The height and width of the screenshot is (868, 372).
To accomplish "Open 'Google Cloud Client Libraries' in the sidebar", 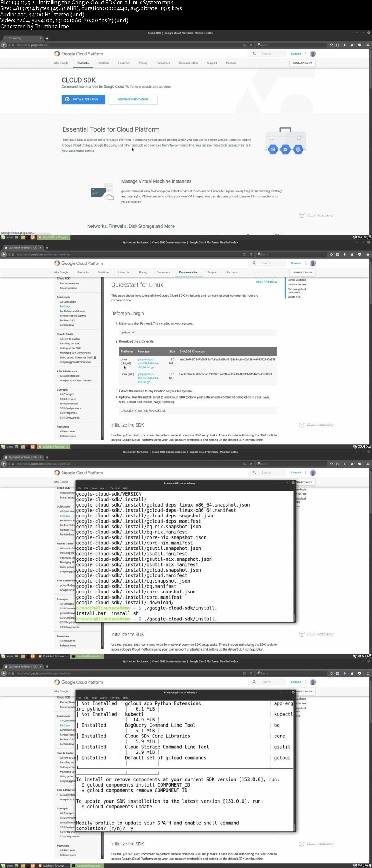I will [x=76, y=381].
